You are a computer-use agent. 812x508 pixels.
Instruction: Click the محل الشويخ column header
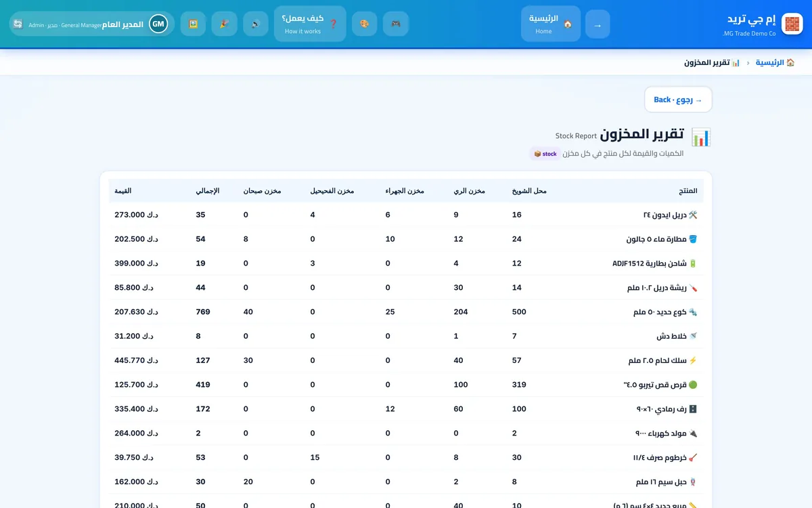point(529,191)
